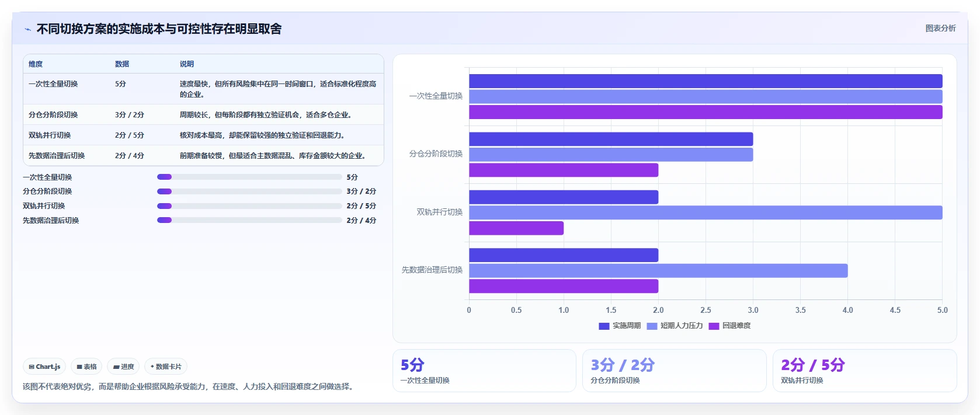Toggle the 短期人力压力 legend item

[x=675, y=326]
